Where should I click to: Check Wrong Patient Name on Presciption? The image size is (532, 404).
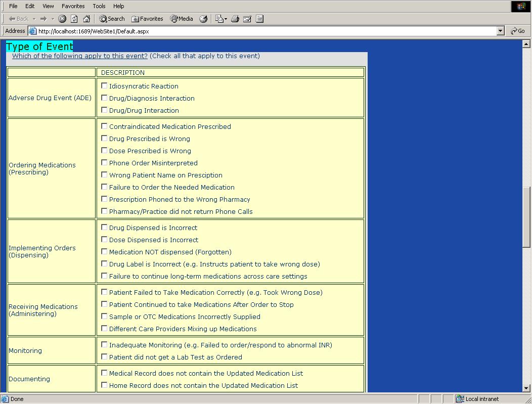(x=104, y=174)
